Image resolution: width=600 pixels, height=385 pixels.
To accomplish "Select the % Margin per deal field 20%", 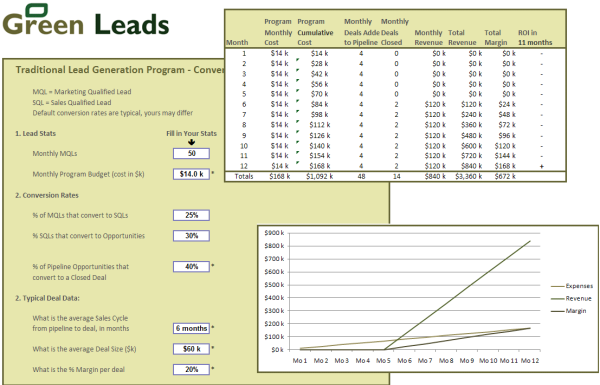I will [191, 370].
